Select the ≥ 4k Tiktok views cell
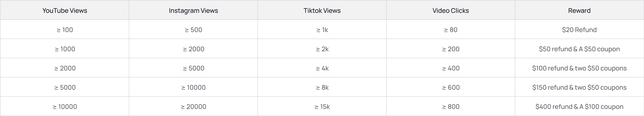This screenshot has width=644, height=116. pyautogui.click(x=322, y=68)
